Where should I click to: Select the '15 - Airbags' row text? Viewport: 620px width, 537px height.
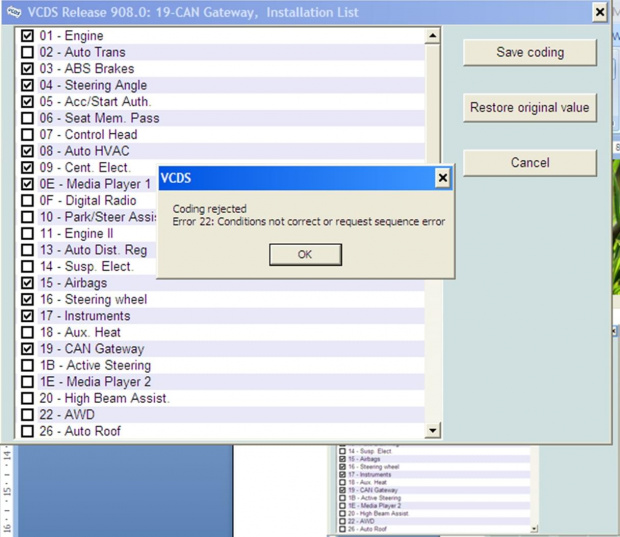[73, 283]
